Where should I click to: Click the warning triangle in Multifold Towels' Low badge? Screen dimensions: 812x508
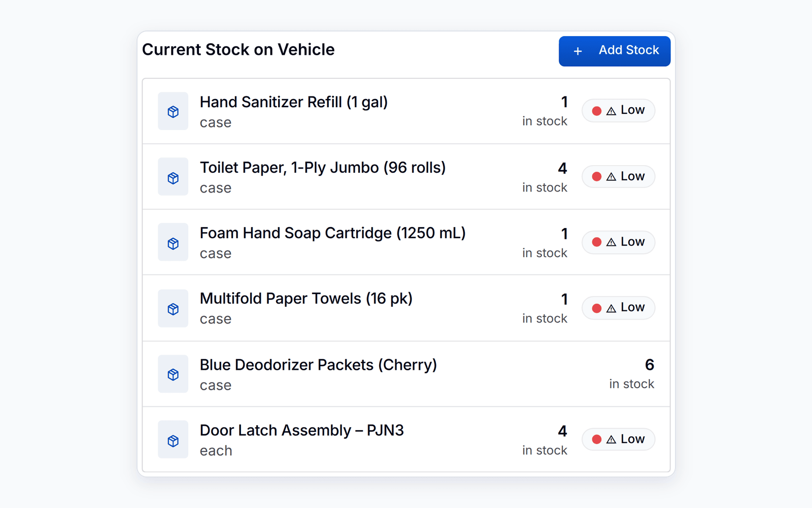point(611,308)
